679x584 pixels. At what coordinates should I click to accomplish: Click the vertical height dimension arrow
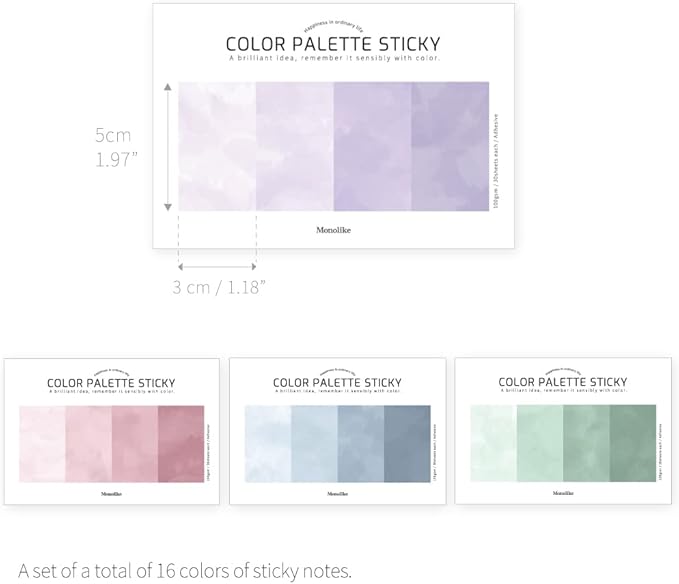coord(167,146)
